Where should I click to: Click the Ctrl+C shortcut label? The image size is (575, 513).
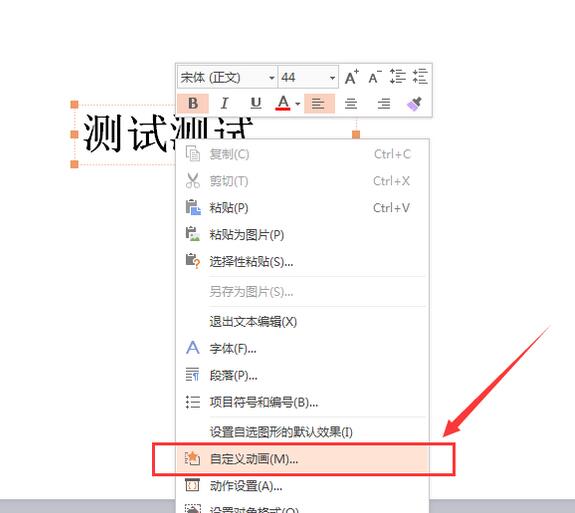392,154
